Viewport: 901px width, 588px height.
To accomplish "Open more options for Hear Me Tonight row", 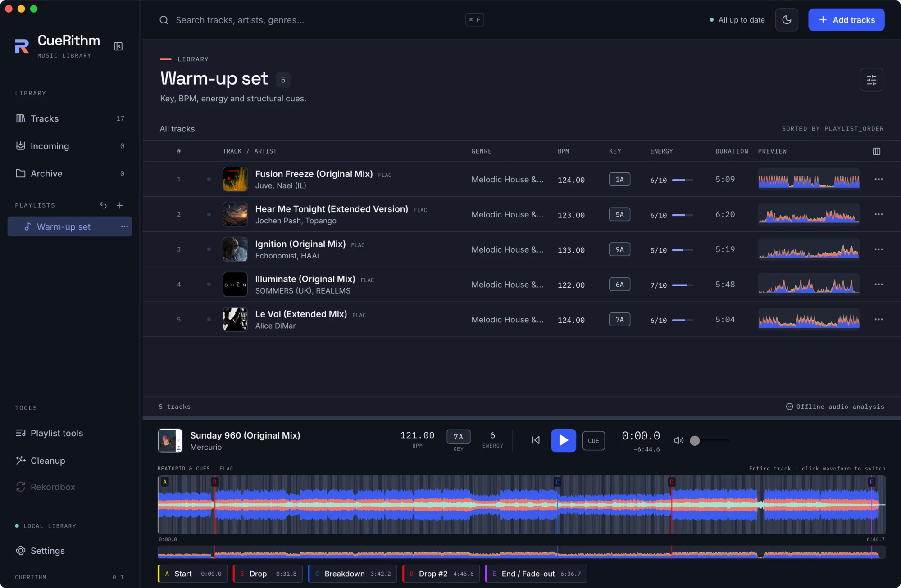I will (x=878, y=214).
